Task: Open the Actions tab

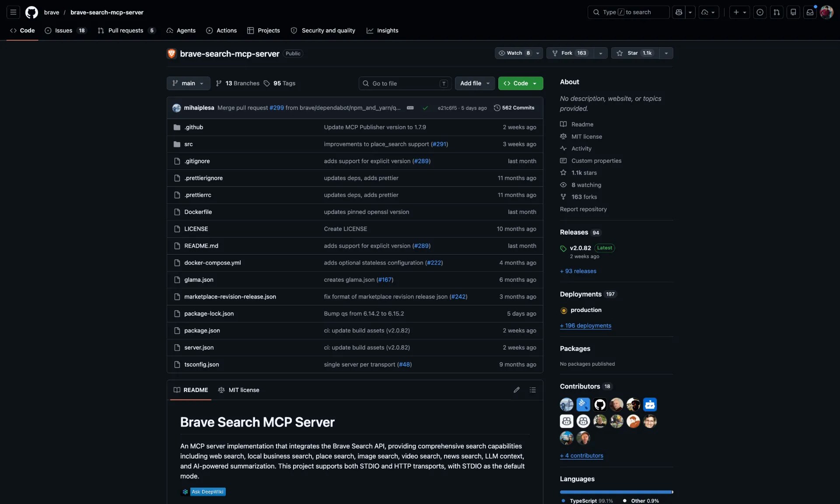Action: click(x=221, y=31)
